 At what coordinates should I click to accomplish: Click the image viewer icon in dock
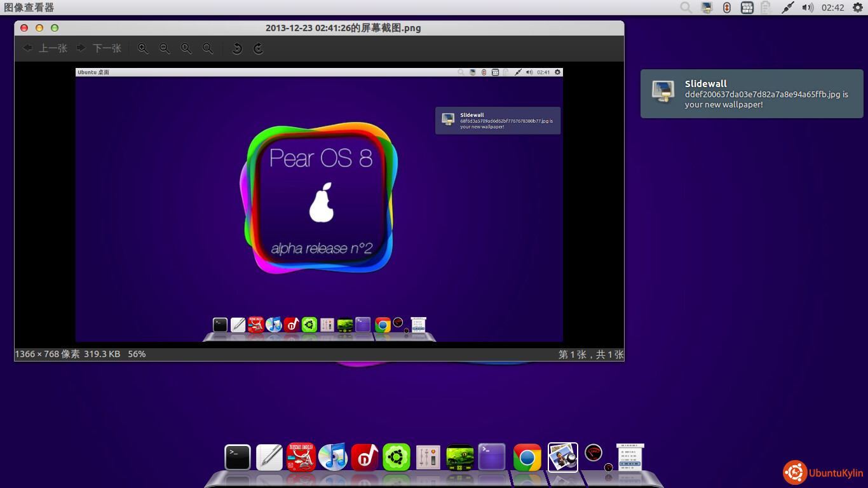562,457
